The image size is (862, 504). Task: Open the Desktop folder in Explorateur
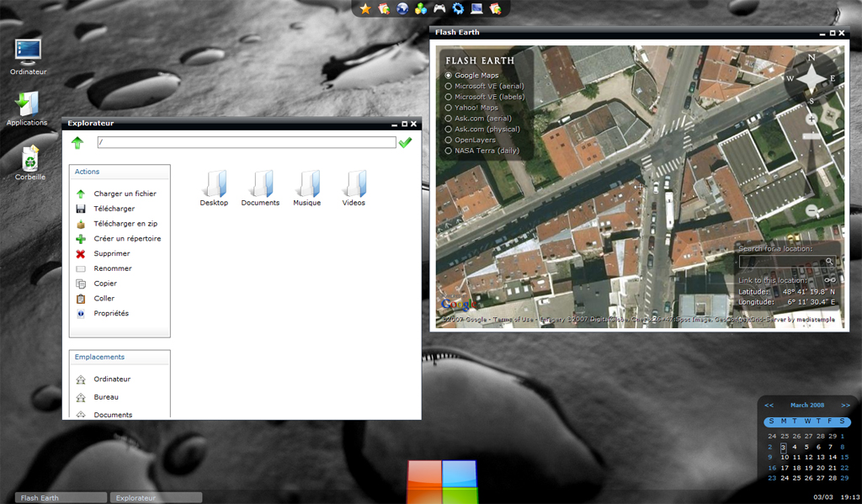point(214,188)
